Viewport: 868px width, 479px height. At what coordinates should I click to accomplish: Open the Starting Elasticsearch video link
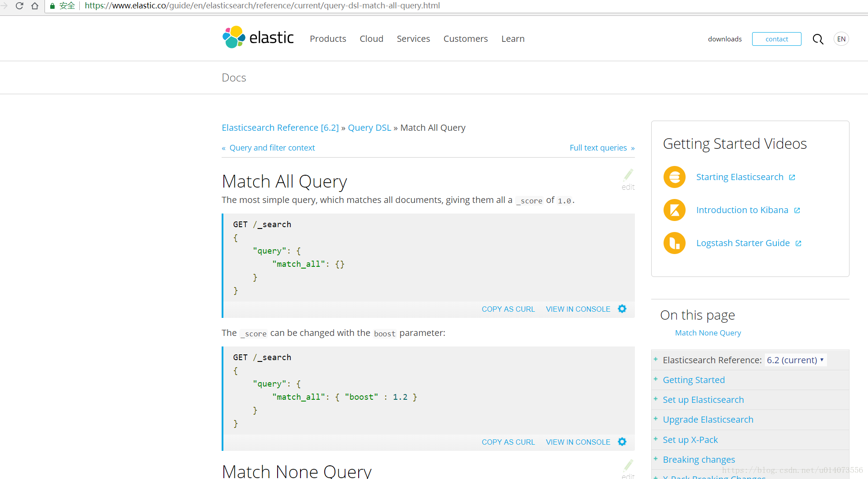[x=740, y=177]
